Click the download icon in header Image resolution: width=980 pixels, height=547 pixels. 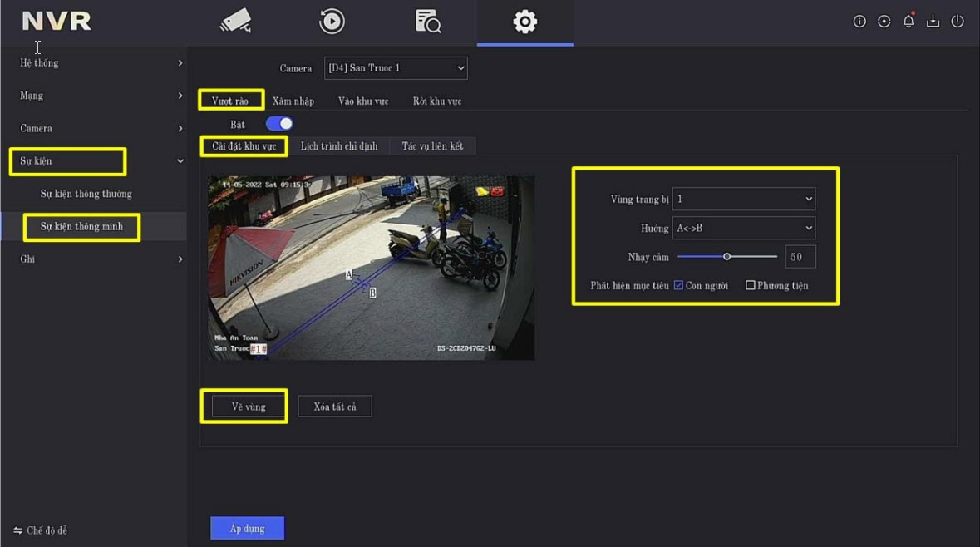tap(933, 22)
